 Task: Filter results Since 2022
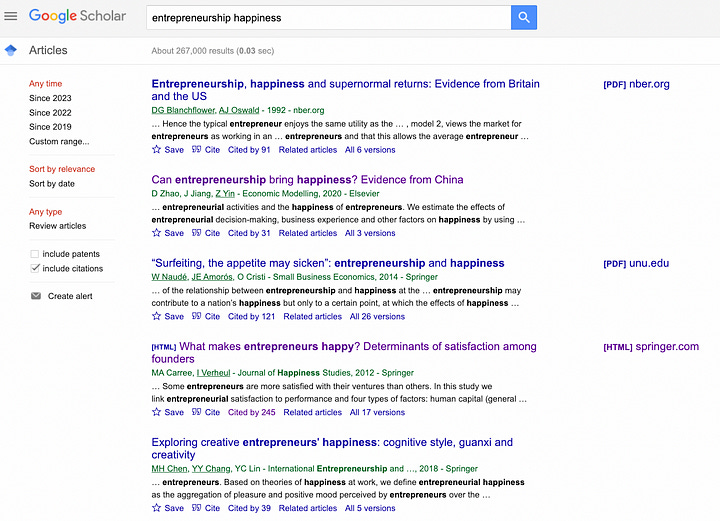click(x=50, y=112)
